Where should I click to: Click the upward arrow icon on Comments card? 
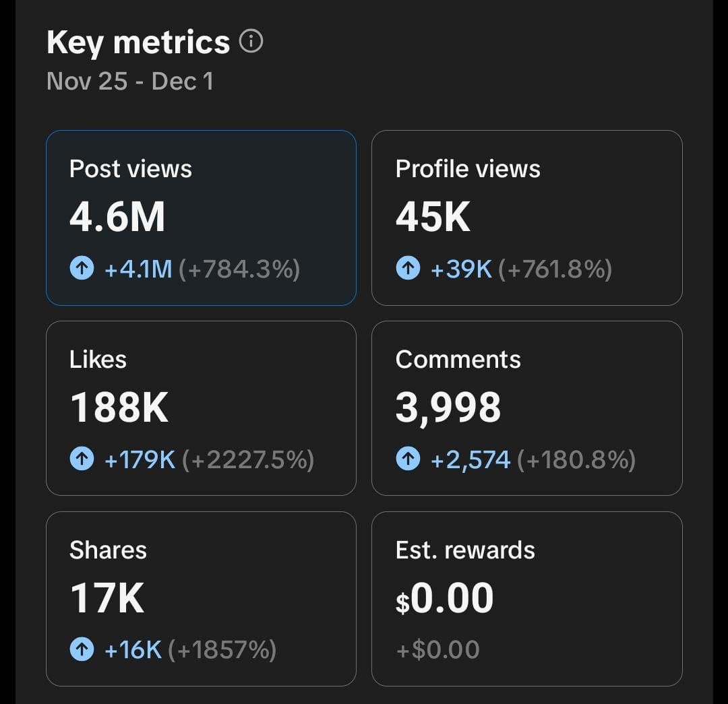click(x=408, y=459)
